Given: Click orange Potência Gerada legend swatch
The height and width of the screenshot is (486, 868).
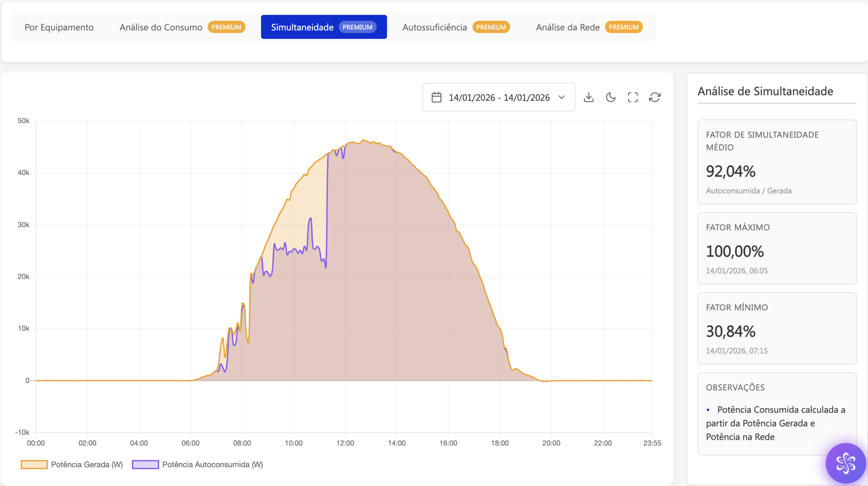Looking at the screenshot, I should [x=34, y=464].
